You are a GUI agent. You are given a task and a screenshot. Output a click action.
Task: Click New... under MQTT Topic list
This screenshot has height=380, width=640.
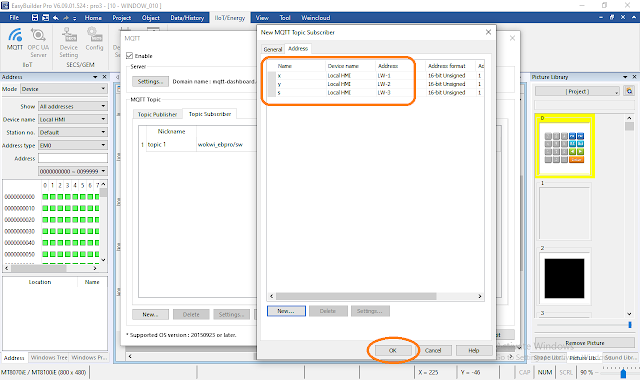[x=150, y=315]
